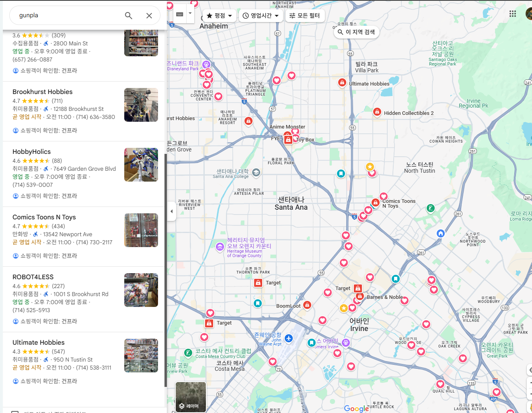Open the 모든 필터 all filters button
This screenshot has width=532, height=413.
pos(305,16)
